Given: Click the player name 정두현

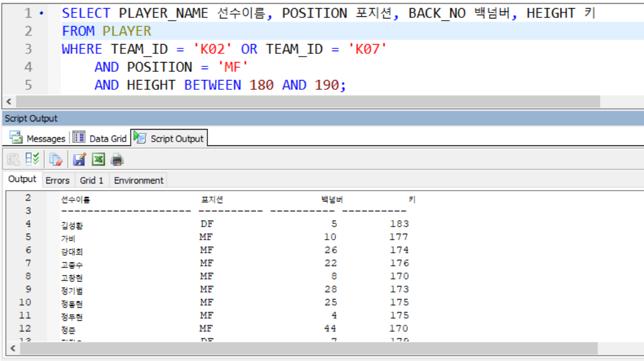Looking at the screenshot, I should [x=72, y=317].
